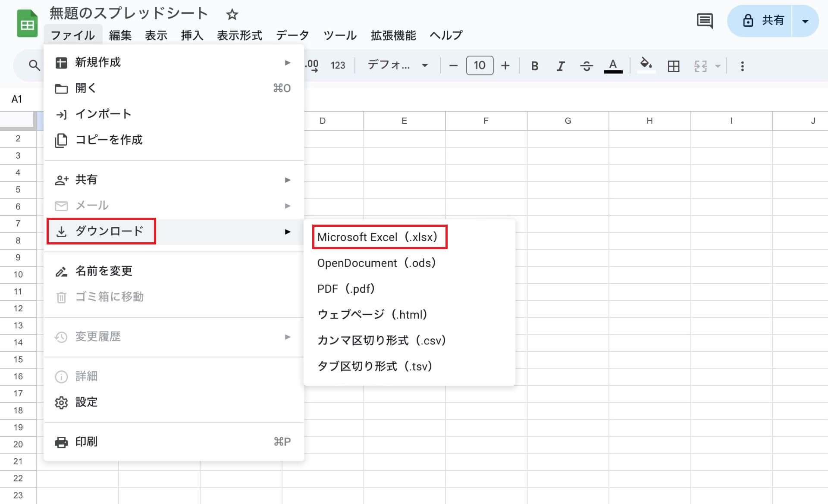Screen dimensions: 828x504
Task: Select column E header
Action: click(x=405, y=121)
